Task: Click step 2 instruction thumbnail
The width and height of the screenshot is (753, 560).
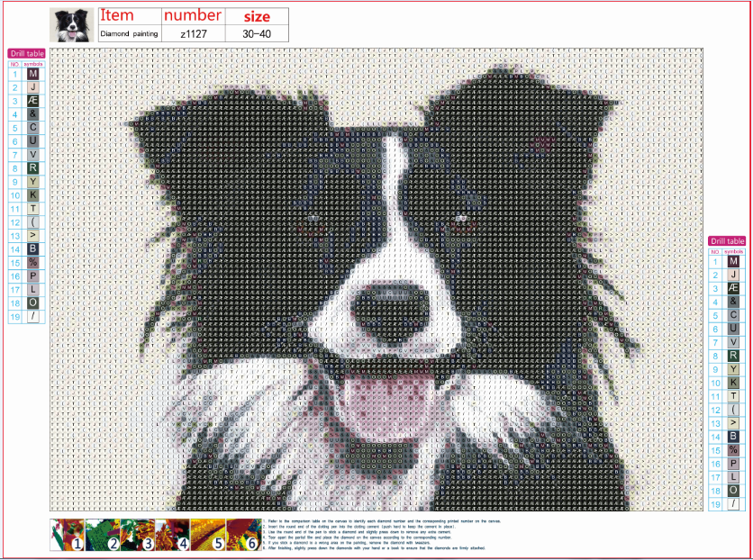Action: 103,535
